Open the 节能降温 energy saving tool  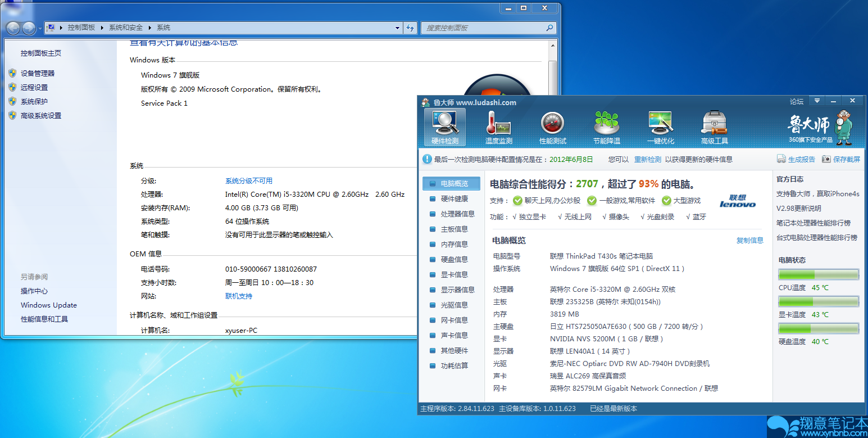click(x=607, y=127)
